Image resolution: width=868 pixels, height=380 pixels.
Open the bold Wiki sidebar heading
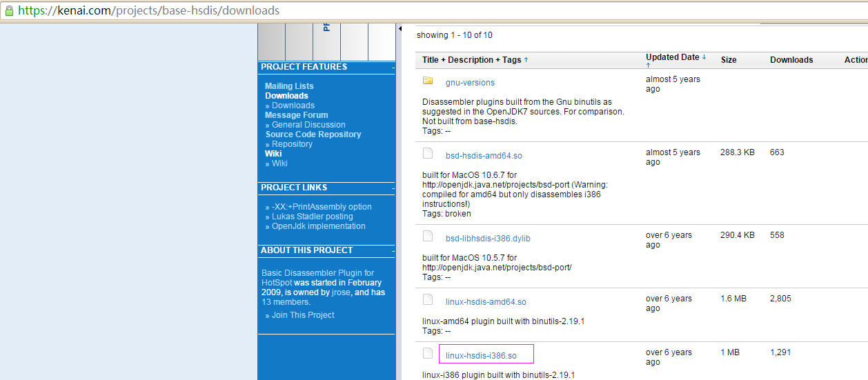coord(273,154)
